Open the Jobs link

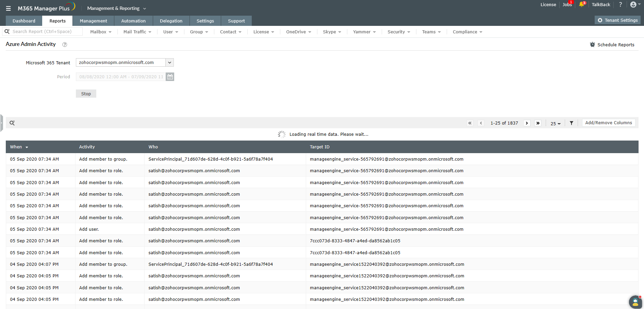[x=567, y=4]
